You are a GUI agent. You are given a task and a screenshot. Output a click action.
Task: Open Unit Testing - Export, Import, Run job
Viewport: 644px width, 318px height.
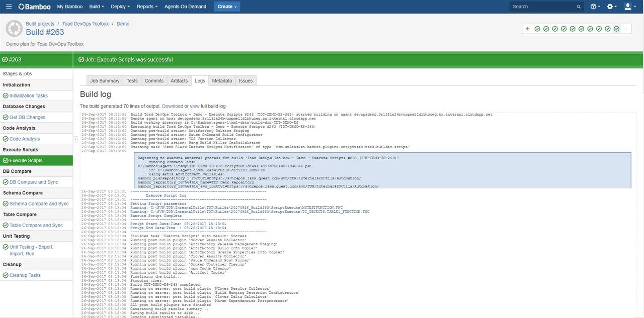[31, 250]
